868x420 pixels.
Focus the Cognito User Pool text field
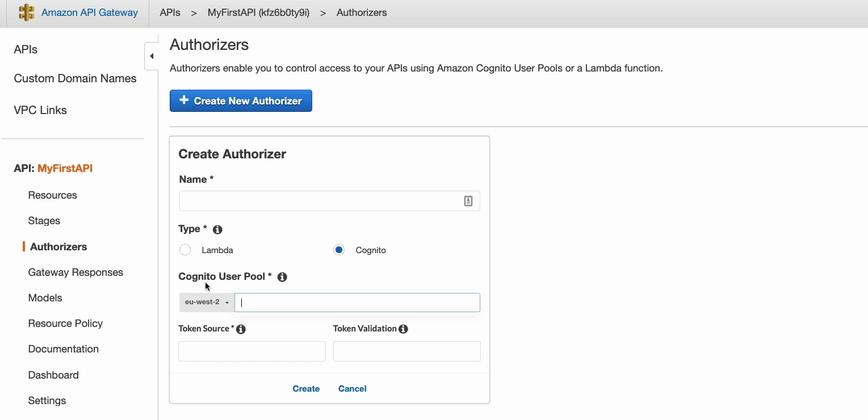(x=357, y=303)
